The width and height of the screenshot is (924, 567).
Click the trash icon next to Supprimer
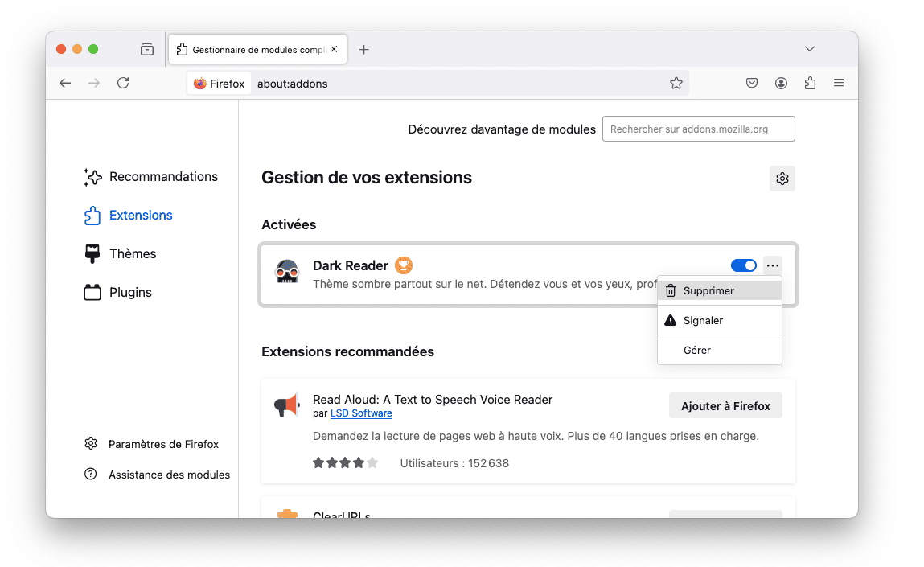pos(671,290)
